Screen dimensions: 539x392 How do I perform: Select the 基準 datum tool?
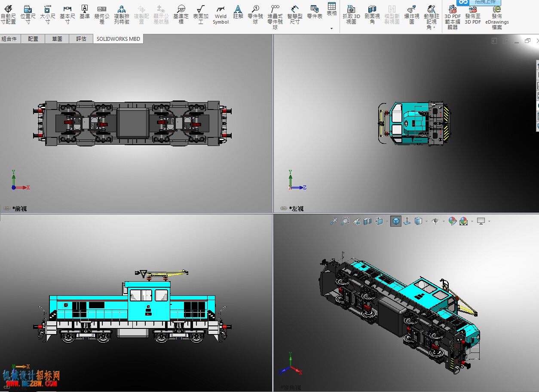pos(85,12)
